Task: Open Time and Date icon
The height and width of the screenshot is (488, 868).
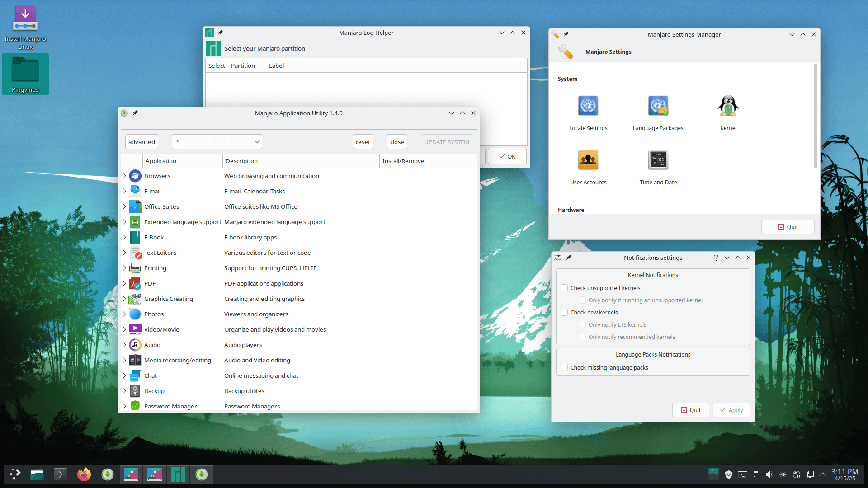Action: point(658,160)
